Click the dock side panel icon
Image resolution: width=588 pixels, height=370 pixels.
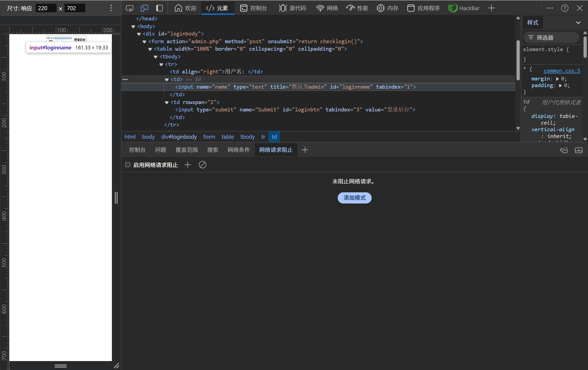click(x=159, y=8)
